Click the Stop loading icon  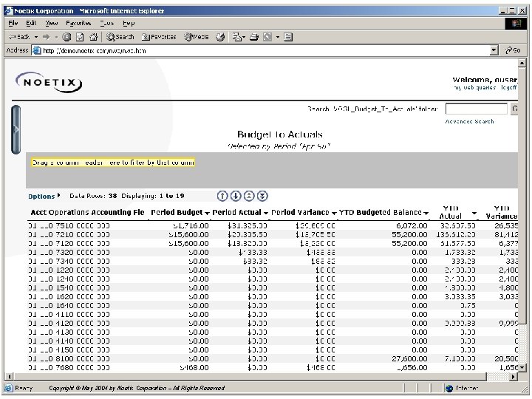[67, 36]
